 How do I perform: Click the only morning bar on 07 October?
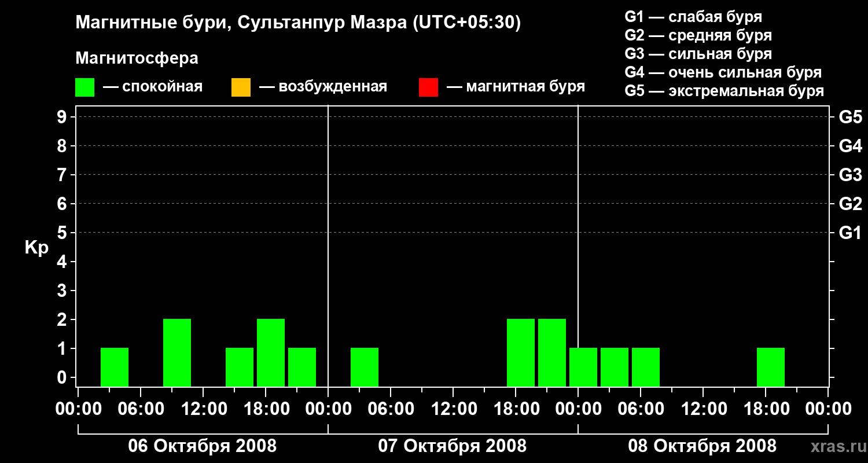[365, 366]
